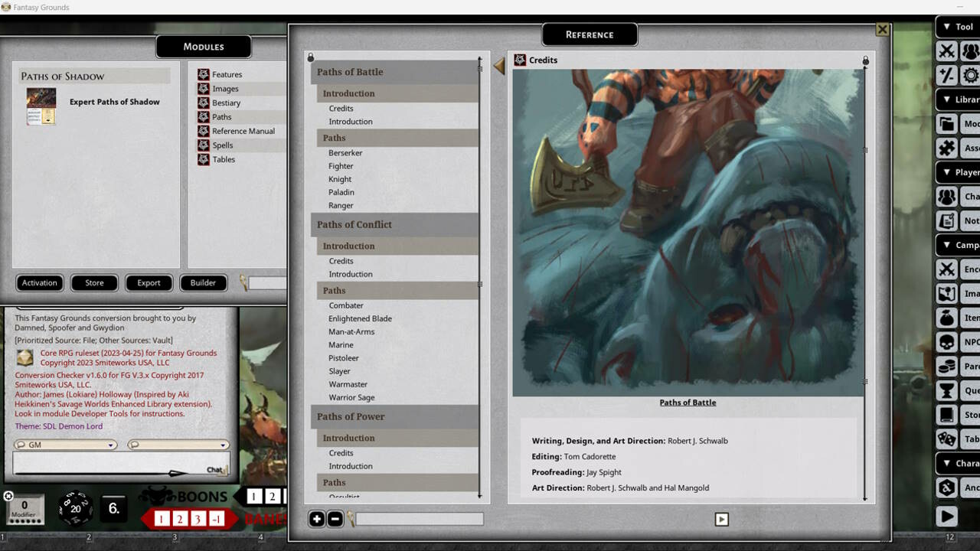Open the module Builder
The height and width of the screenshot is (551, 980).
203,282
